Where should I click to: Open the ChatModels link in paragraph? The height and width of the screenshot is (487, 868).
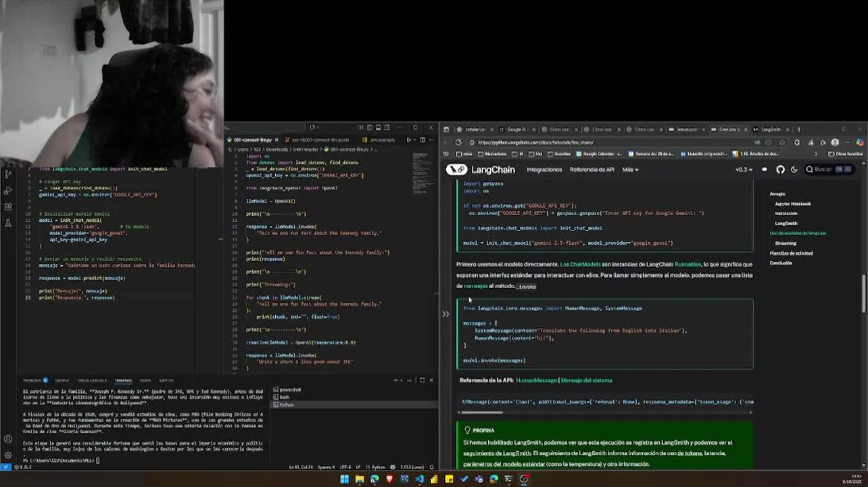click(x=580, y=264)
